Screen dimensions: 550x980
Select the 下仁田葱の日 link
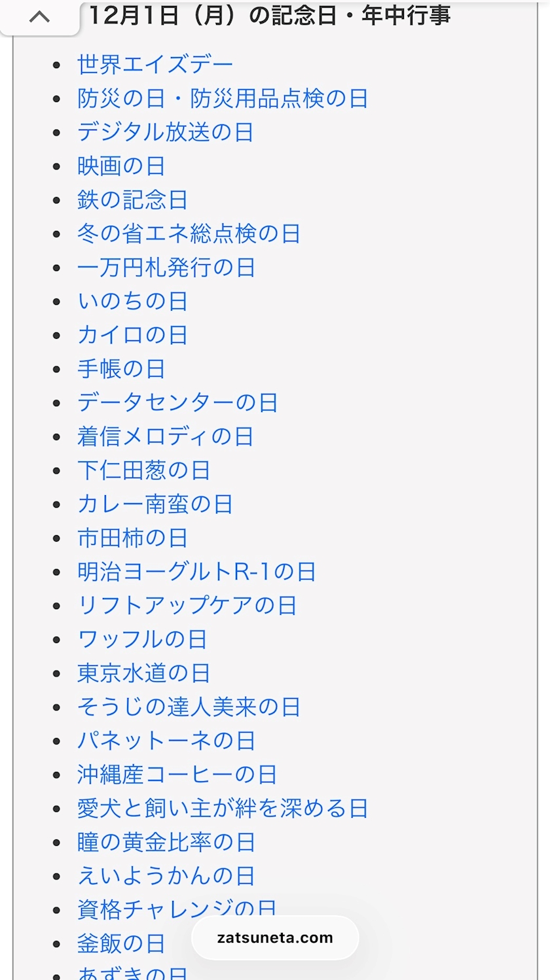tap(144, 470)
